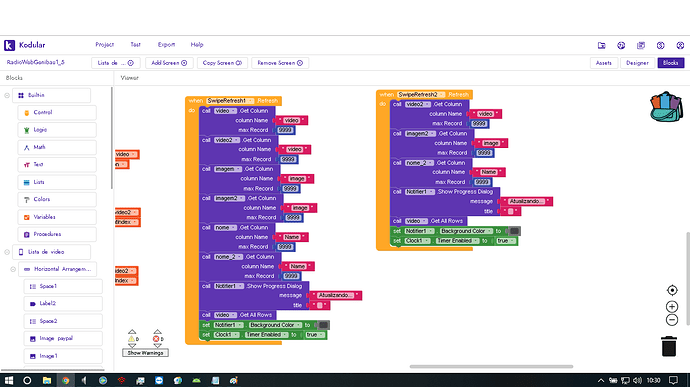Open the Variables blocks category

[x=57, y=217]
